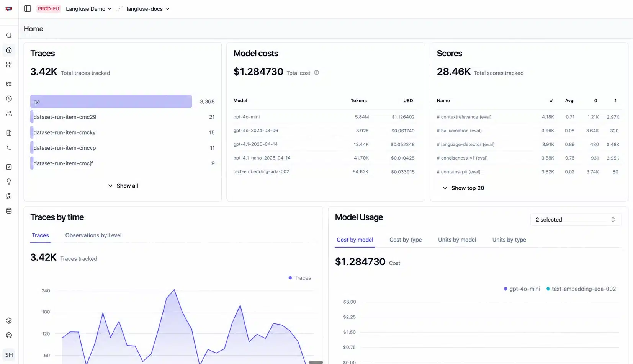The width and height of the screenshot is (633, 364).
Task: Click the dataset-run-item-cmcvp row
Action: pos(123,148)
